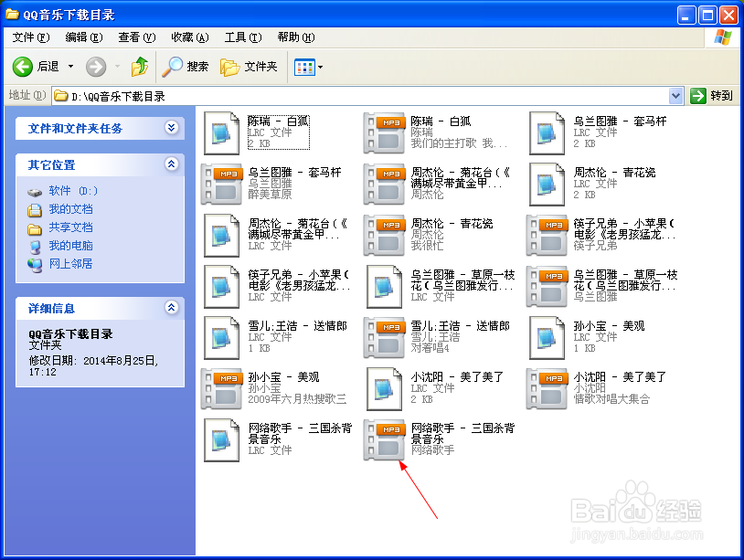This screenshot has width=744, height=560.
Task: Open the 网上邻居 link
Action: (x=70, y=264)
